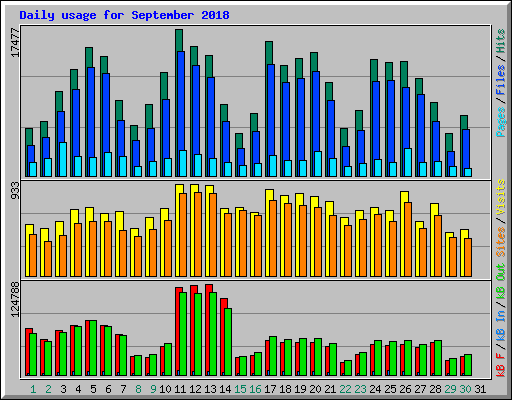This screenshot has height=400, width=512.
Task: Click day 20 on the x-axis
Action: pos(315,389)
